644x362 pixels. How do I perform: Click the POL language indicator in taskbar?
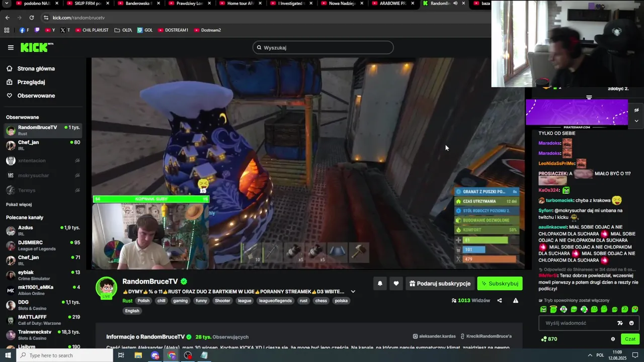tap(600, 355)
